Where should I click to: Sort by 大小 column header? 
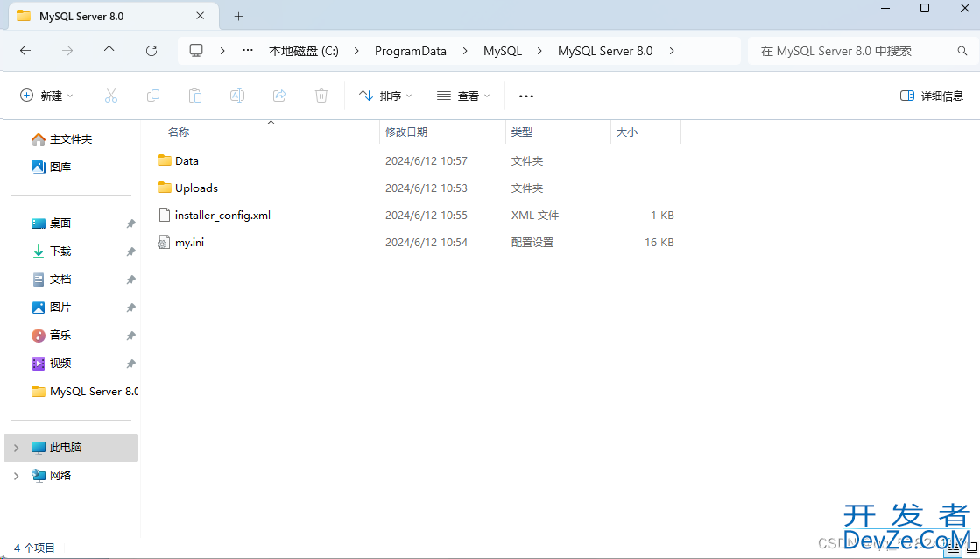coord(627,132)
